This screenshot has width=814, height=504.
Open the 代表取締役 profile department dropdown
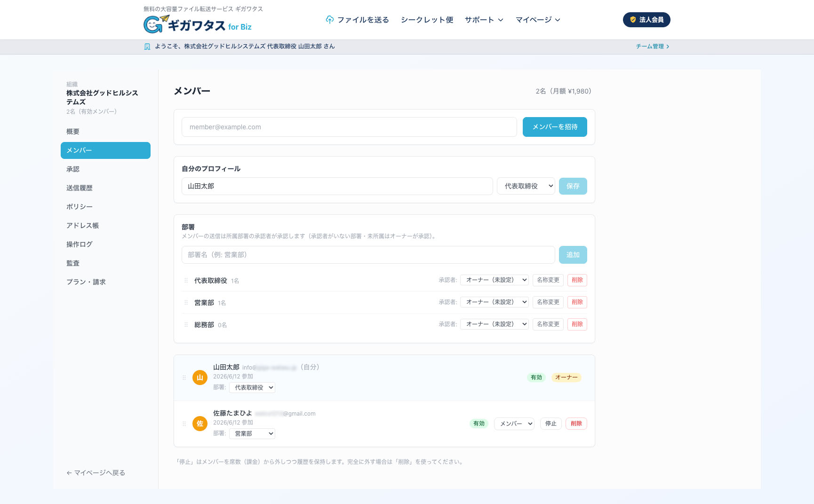(526, 186)
